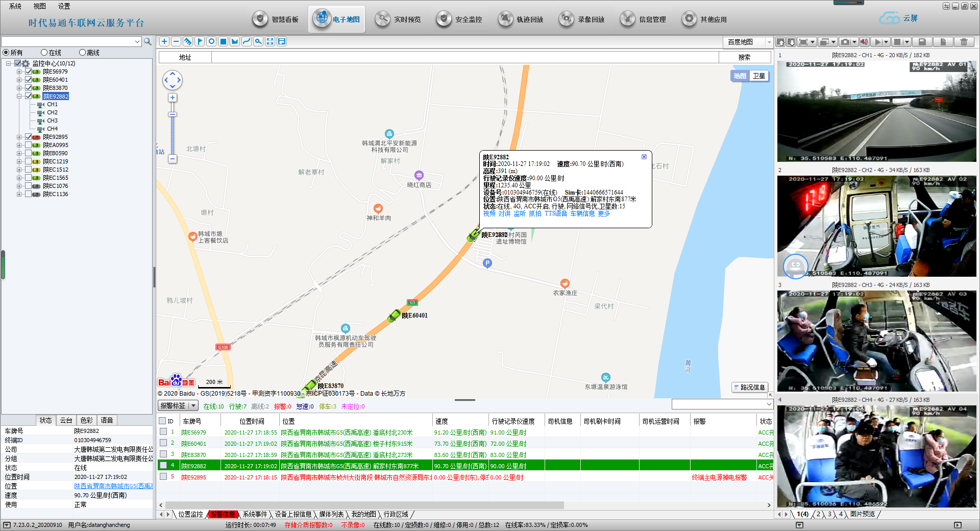This screenshot has width=980, height=531.
Task: Click the map zoom-in plus toolbar icon
Action: tap(164, 42)
